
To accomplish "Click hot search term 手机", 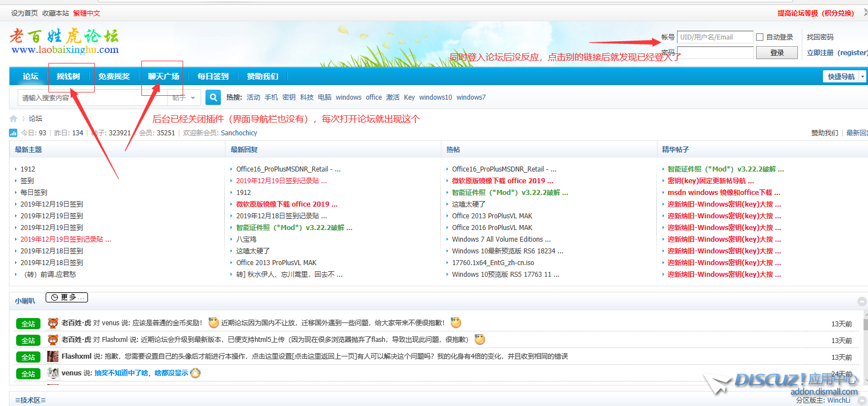I will (271, 97).
